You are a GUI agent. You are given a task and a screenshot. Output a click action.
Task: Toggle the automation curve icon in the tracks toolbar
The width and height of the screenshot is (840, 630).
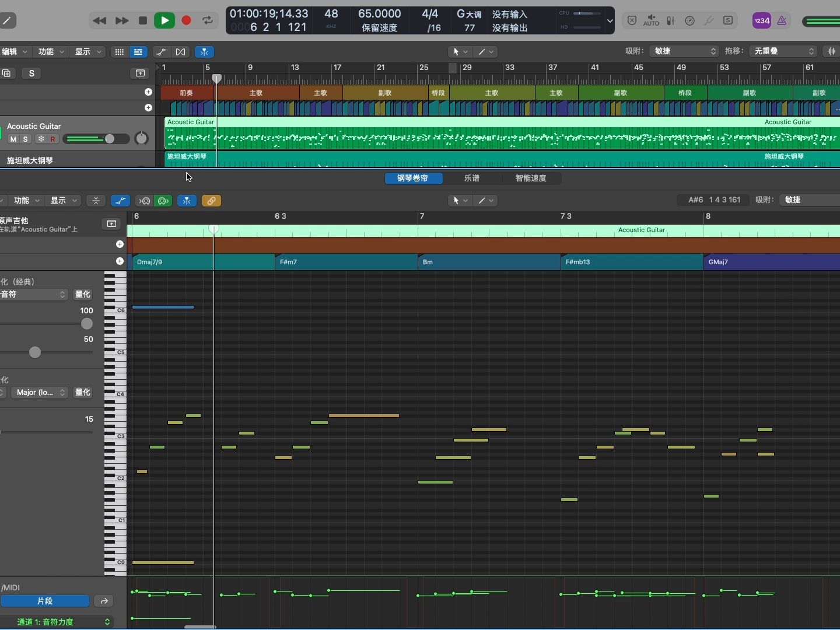click(x=162, y=52)
